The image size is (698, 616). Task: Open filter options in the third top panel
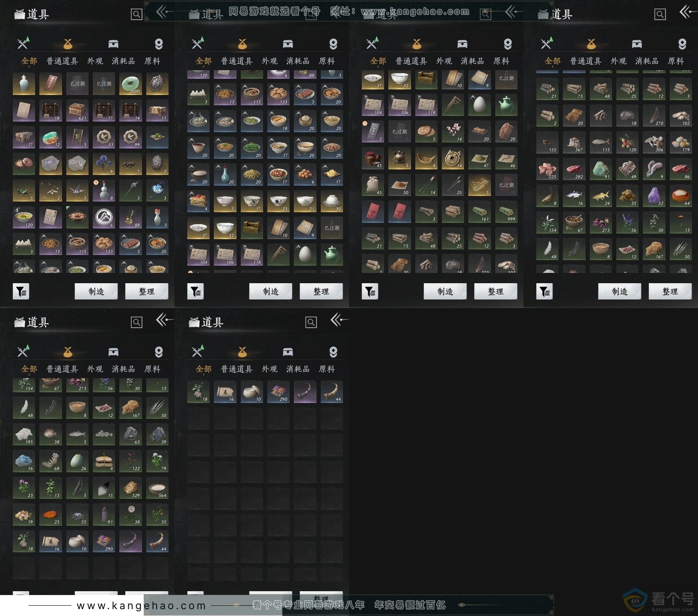(370, 292)
